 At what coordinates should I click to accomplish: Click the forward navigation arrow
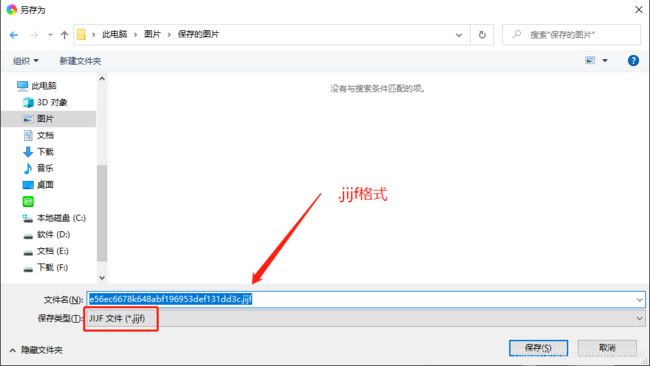pos(34,35)
